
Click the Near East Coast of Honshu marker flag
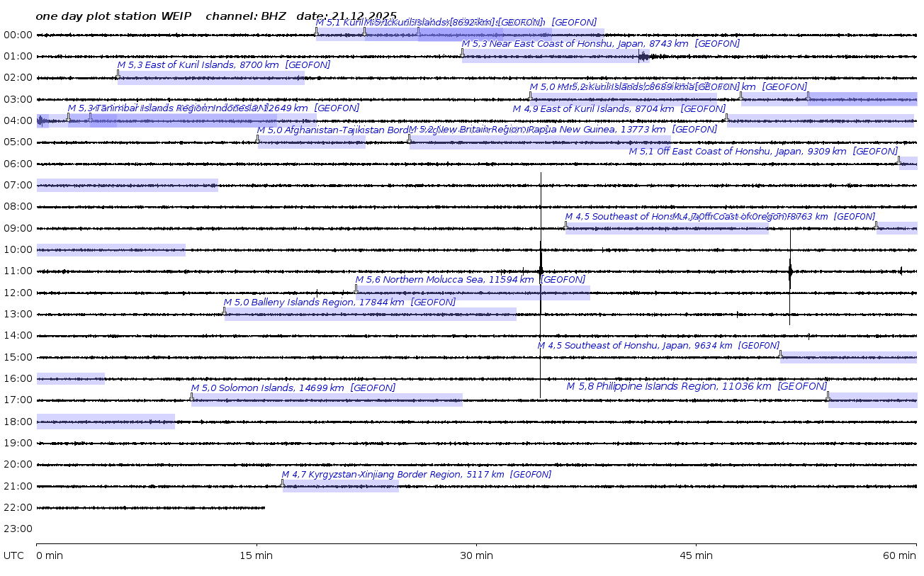(x=463, y=53)
